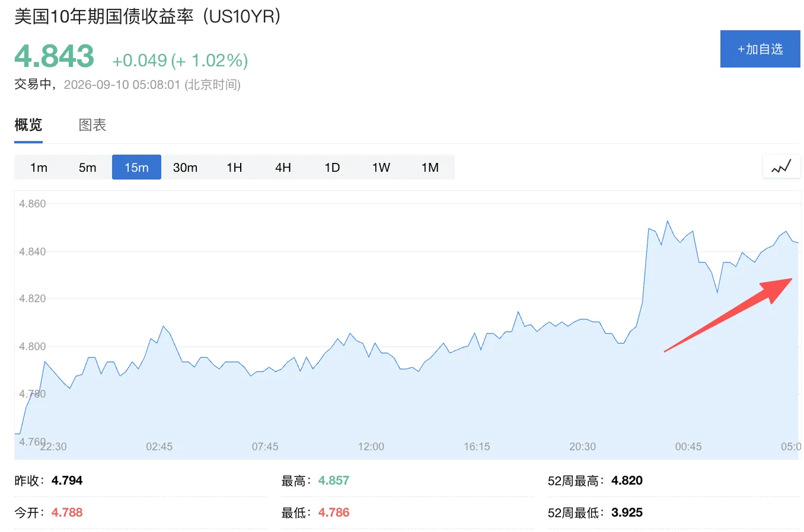Viewport: 804px width, 532px height.
Task: Open the 概览 tab
Action: pos(28,125)
